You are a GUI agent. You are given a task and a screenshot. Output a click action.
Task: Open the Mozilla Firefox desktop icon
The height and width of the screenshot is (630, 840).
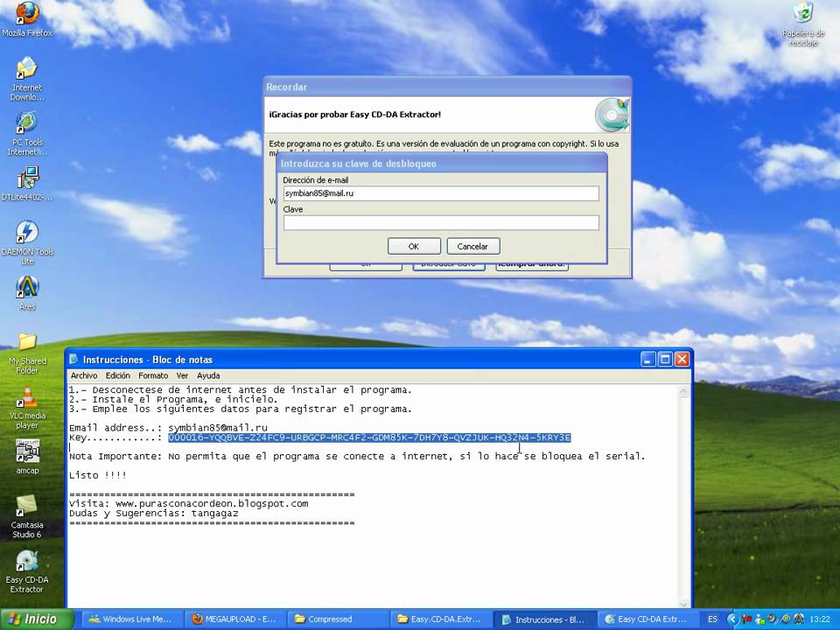tap(27, 18)
